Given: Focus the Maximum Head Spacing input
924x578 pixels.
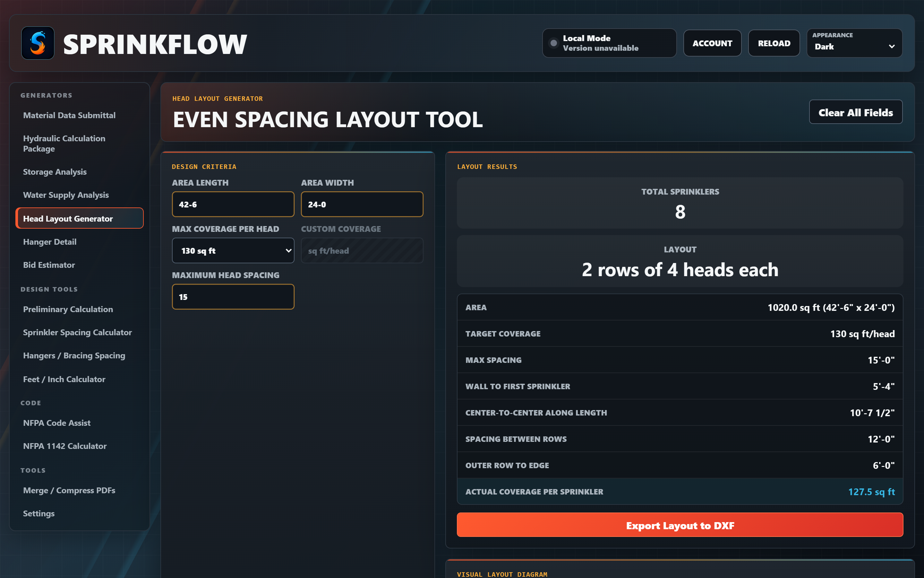Looking at the screenshot, I should (233, 297).
